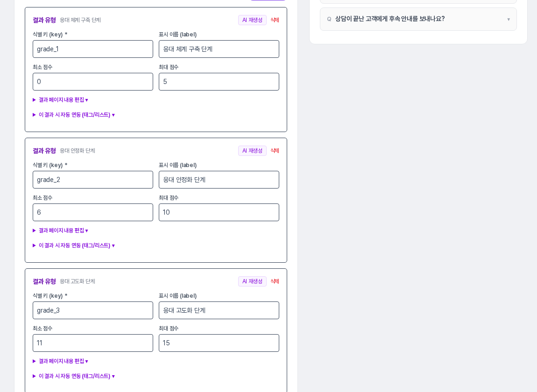The image size is (537, 392).
Task: Expand 결과 페이지 내용 편집 under grade_2
Action: [60, 231]
